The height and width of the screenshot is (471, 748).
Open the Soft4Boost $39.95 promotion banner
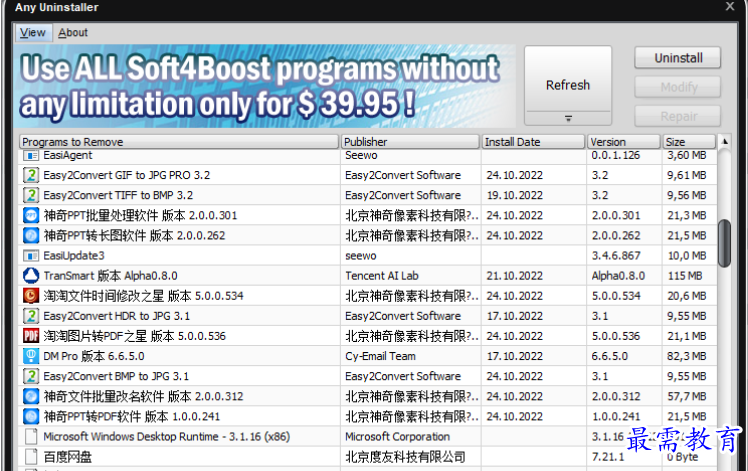tap(265, 86)
